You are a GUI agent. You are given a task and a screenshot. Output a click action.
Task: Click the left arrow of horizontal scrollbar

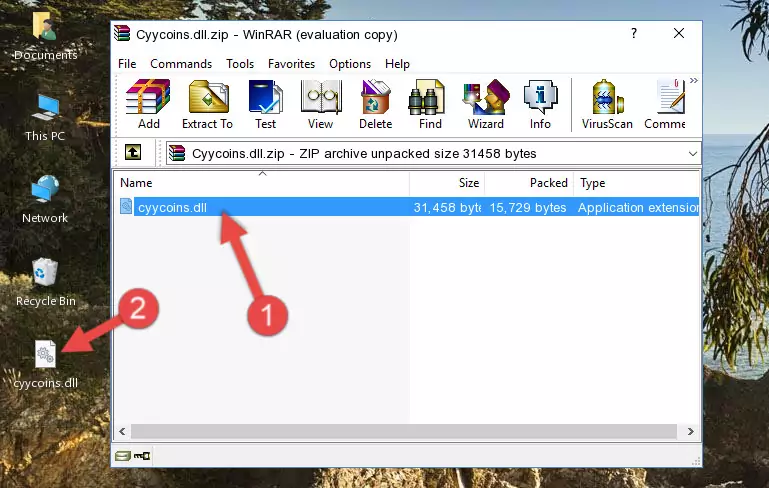click(x=122, y=432)
